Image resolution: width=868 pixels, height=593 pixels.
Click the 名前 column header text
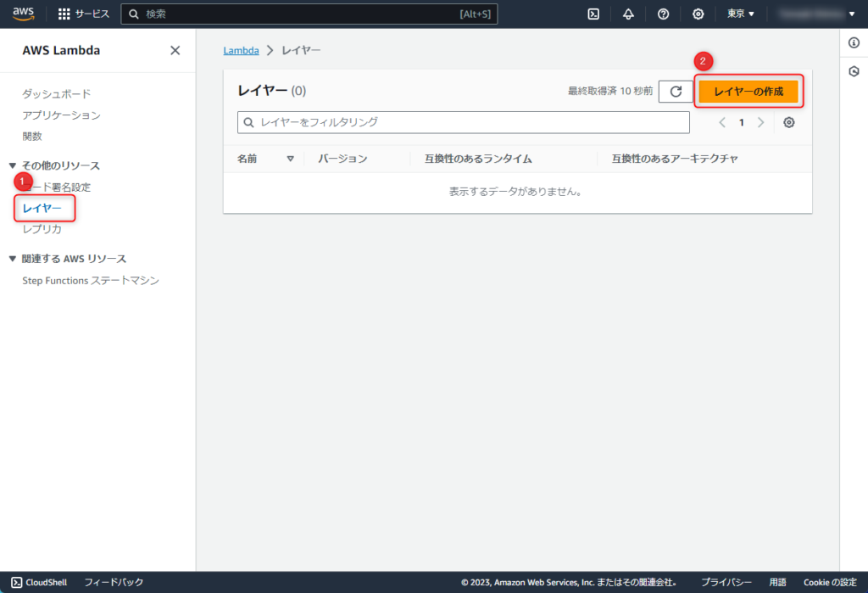[247, 159]
